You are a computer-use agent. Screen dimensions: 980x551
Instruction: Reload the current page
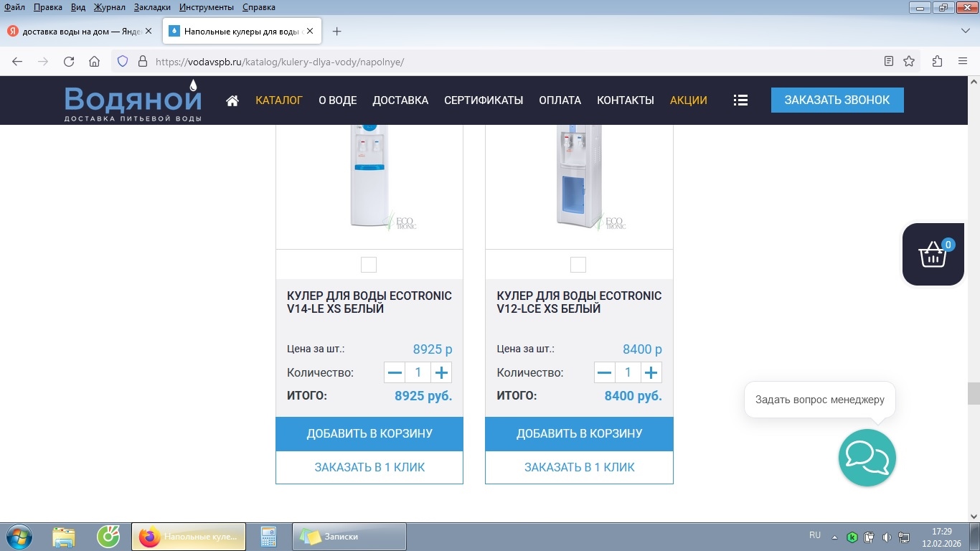click(69, 62)
